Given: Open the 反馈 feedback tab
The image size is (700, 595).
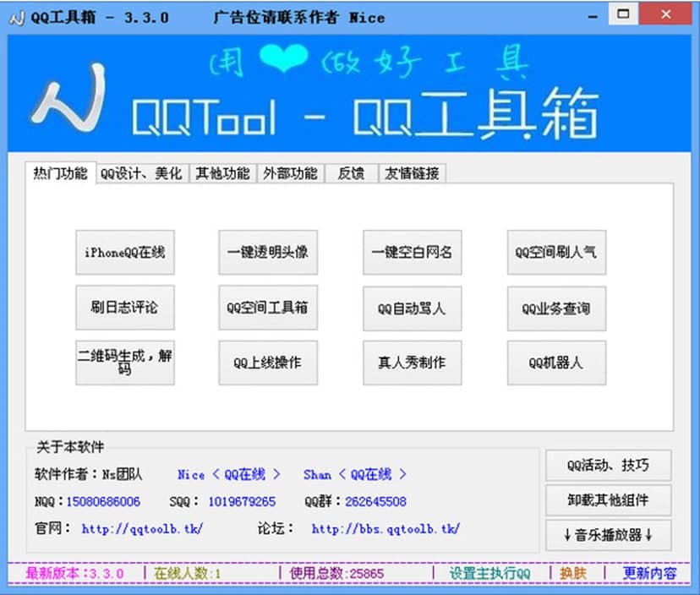Looking at the screenshot, I should (350, 172).
